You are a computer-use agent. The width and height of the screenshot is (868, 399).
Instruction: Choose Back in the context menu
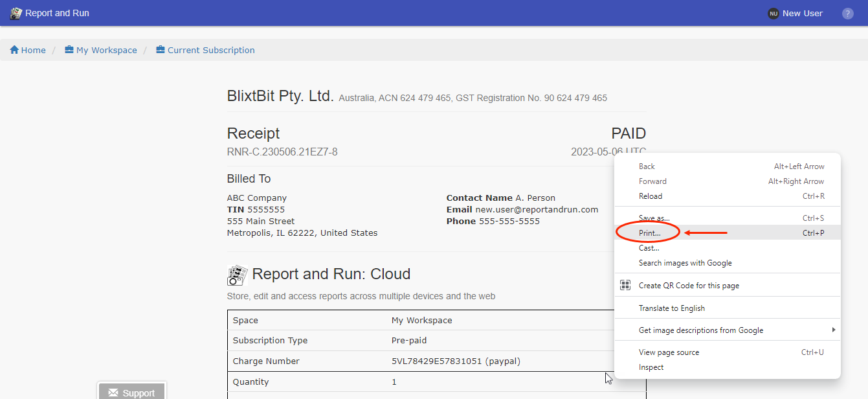pos(647,166)
